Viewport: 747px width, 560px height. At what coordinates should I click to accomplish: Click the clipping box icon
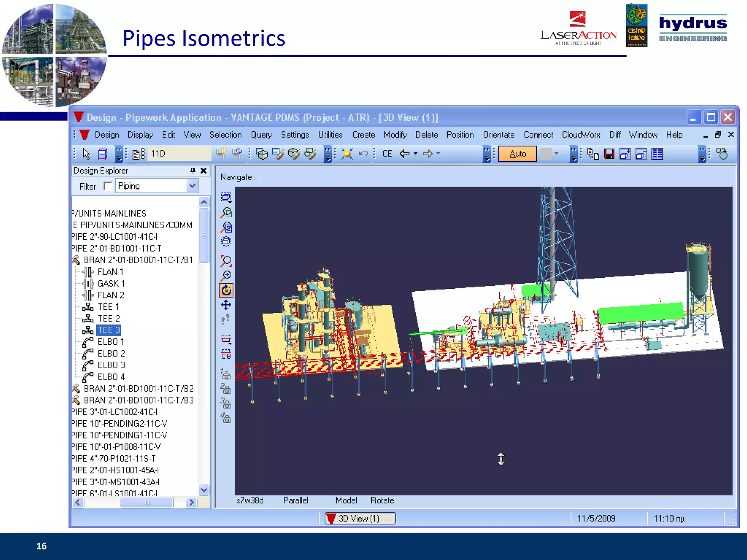(226, 339)
